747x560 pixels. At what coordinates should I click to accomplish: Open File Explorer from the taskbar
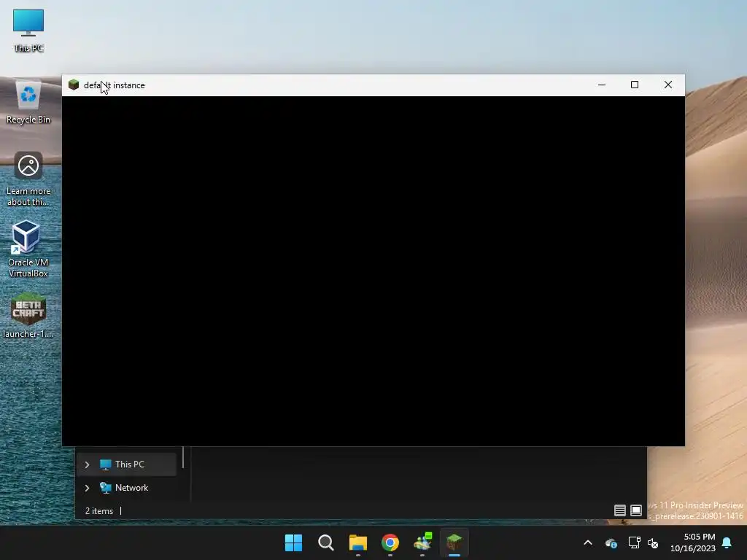[357, 542]
